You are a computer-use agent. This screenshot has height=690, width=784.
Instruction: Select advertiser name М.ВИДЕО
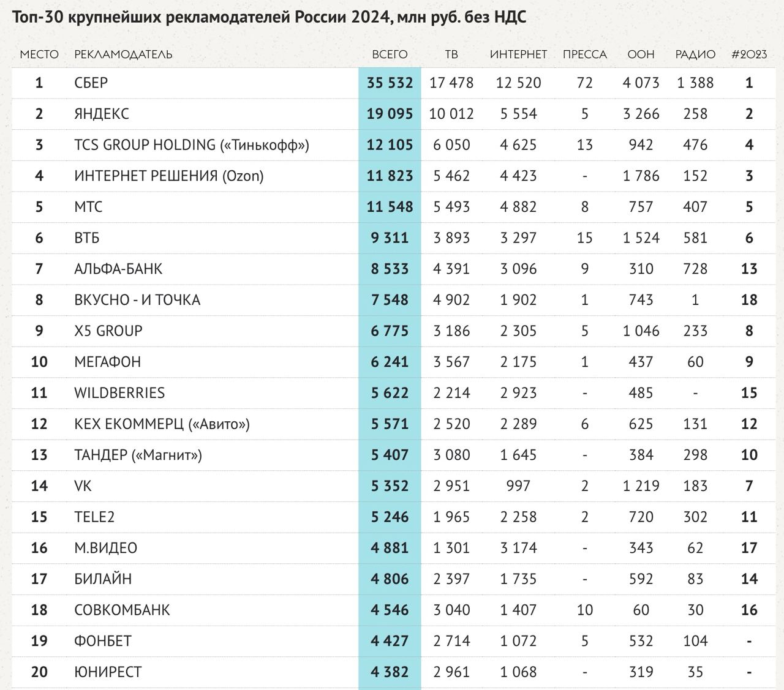tap(106, 548)
